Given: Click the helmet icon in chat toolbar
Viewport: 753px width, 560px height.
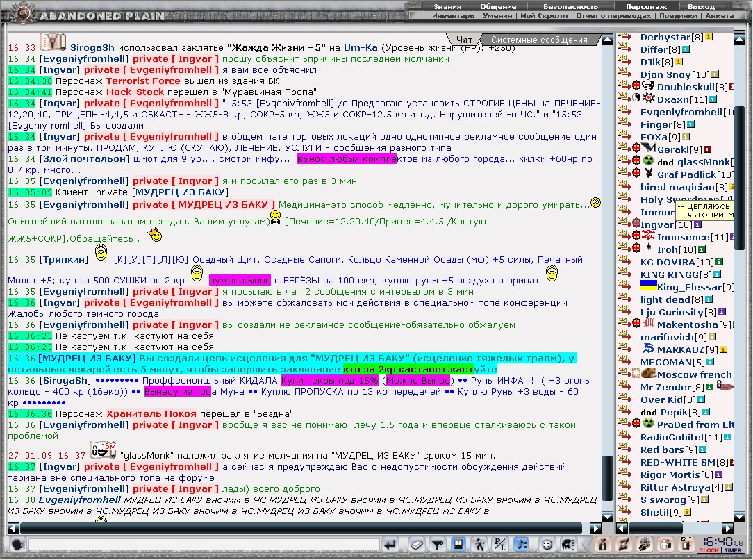Looking at the screenshot, I should pos(568,544).
